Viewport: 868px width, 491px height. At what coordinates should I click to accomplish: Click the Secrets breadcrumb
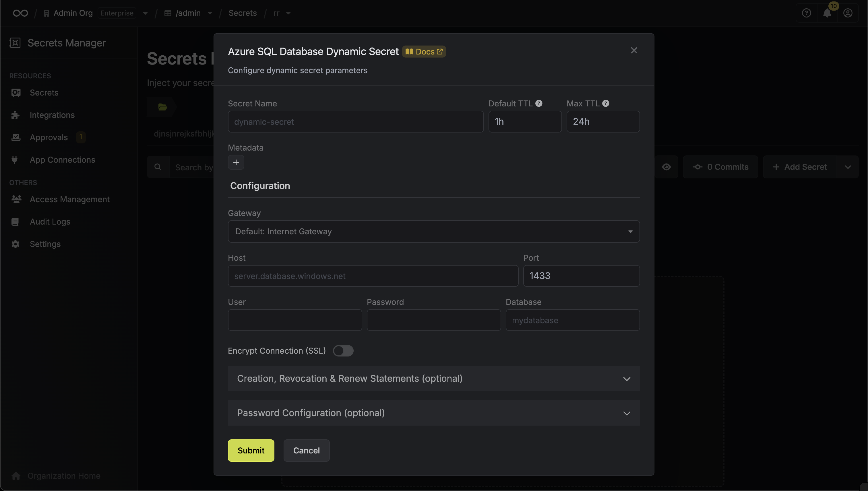242,13
